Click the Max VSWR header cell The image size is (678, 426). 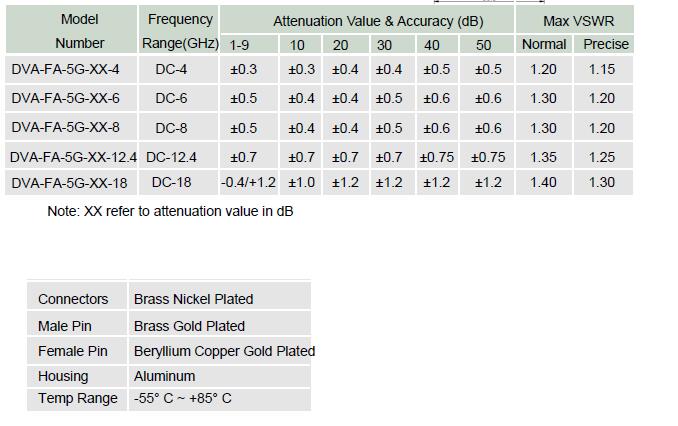(578, 21)
